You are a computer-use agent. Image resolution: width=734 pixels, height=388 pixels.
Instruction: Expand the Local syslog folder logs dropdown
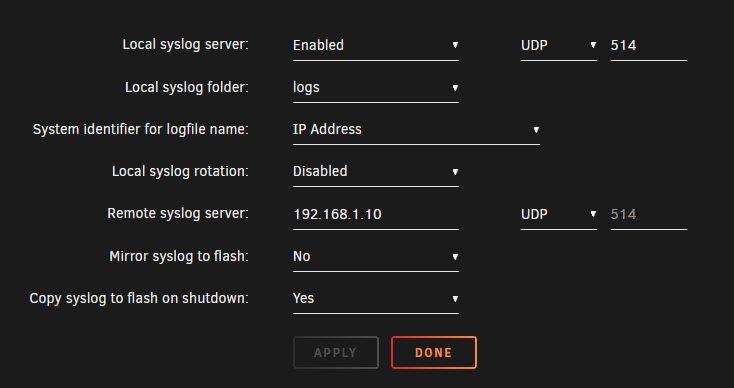[x=375, y=88]
